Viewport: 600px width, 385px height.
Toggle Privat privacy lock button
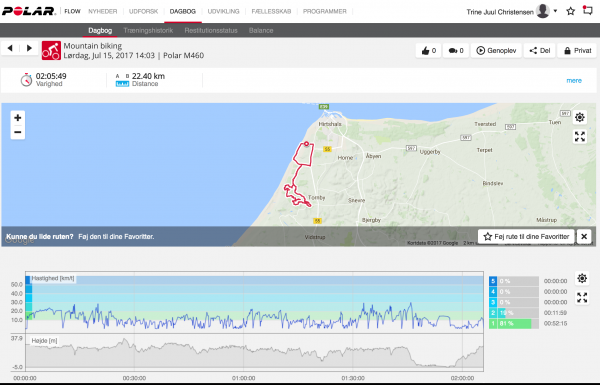[577, 51]
